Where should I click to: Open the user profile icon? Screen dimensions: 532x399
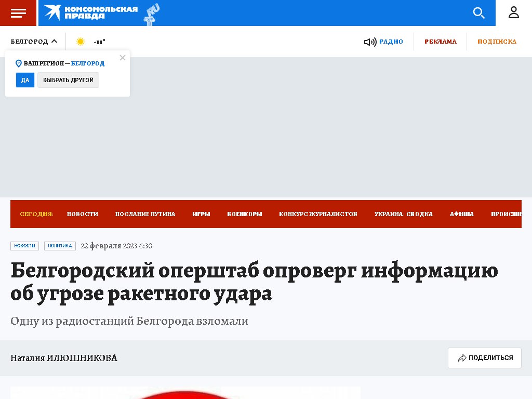pos(513,13)
